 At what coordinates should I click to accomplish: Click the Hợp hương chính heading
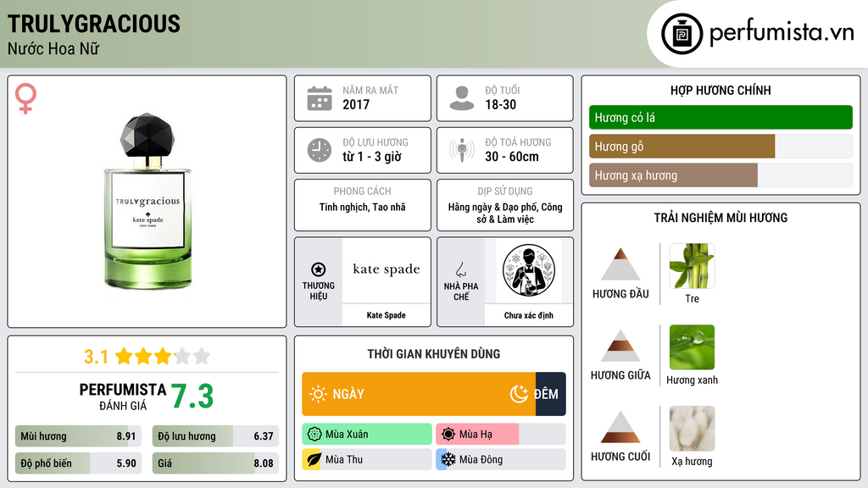pyautogui.click(x=721, y=90)
